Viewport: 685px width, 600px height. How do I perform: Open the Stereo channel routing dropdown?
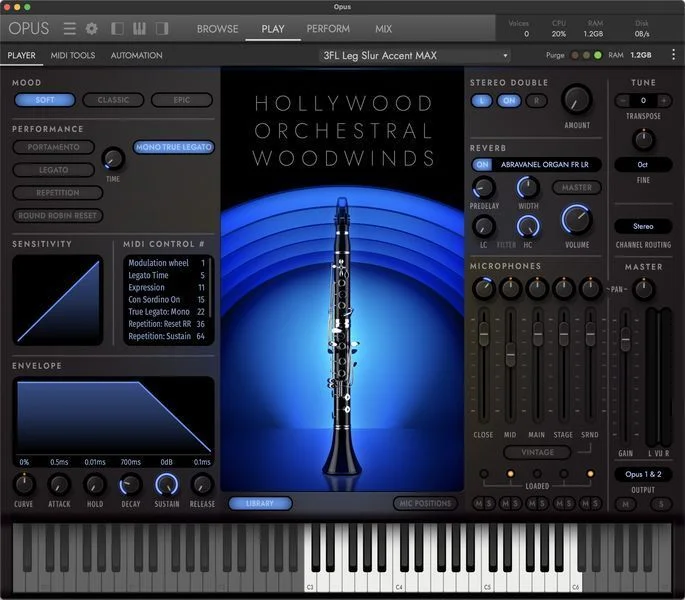tap(643, 226)
